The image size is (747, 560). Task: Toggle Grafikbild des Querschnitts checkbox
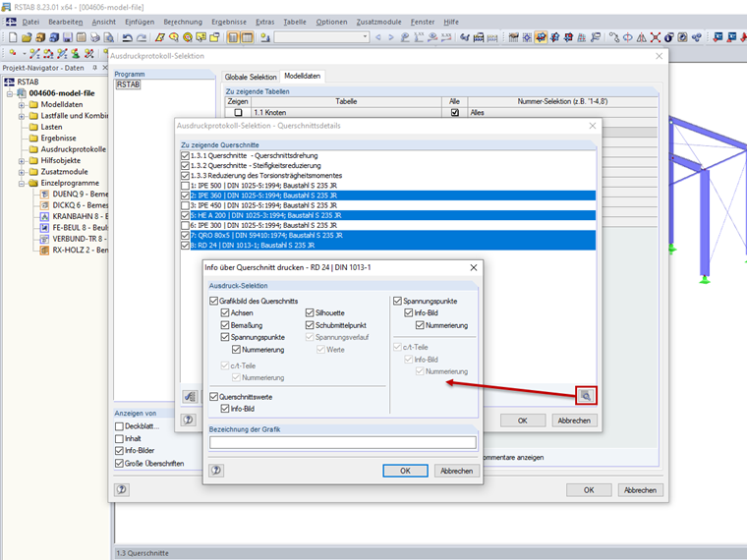214,301
